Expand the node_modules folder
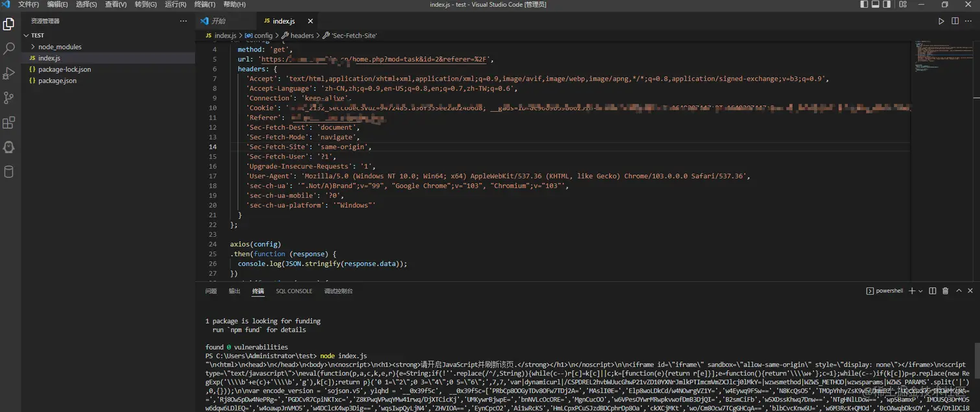The image size is (980, 412). 60,47
